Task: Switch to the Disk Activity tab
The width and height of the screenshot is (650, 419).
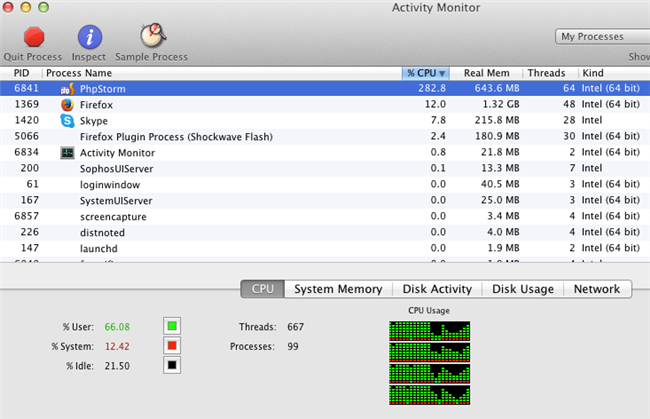Action: click(x=437, y=289)
